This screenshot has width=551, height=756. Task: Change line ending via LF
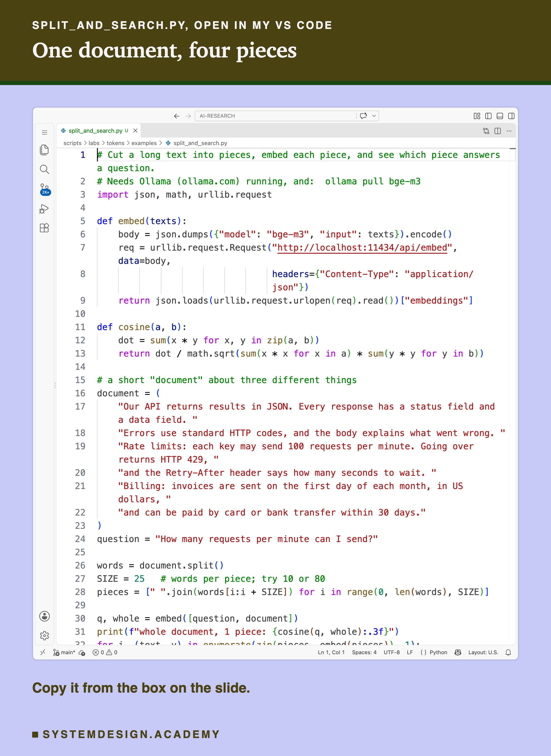coord(410,652)
